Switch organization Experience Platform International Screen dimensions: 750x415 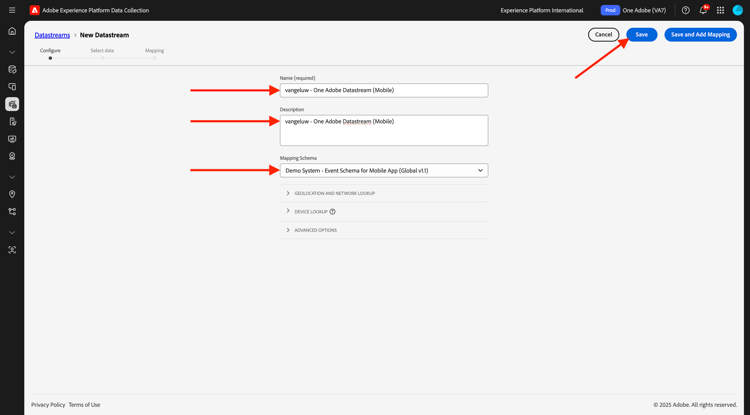click(x=541, y=10)
